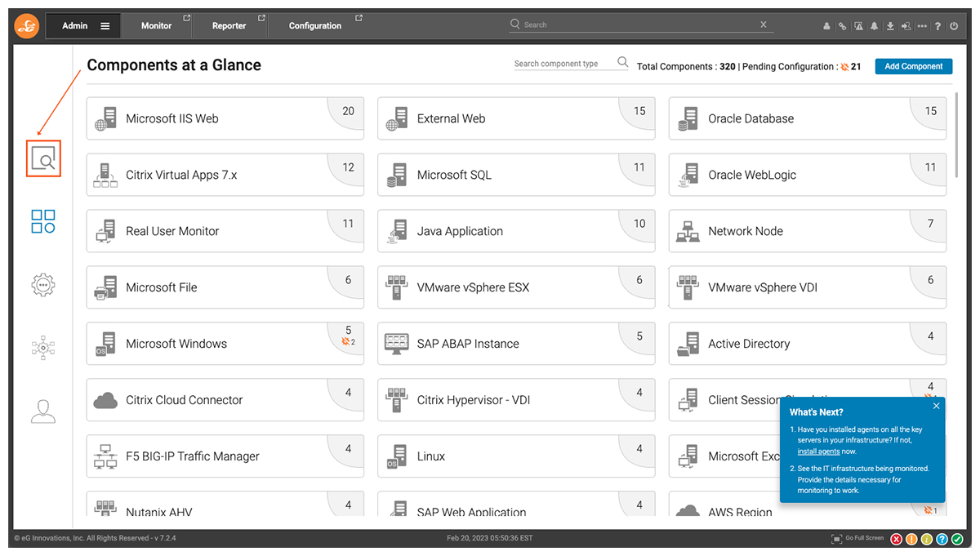980x556 pixels.
Task: Select the Citrix Hypervisor - VDI component
Action: 516,400
